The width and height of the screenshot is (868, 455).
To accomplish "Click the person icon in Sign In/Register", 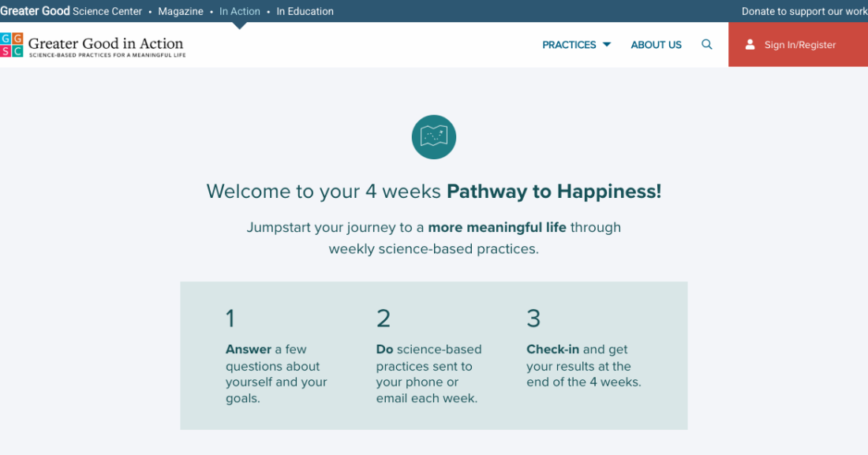I will click(750, 44).
